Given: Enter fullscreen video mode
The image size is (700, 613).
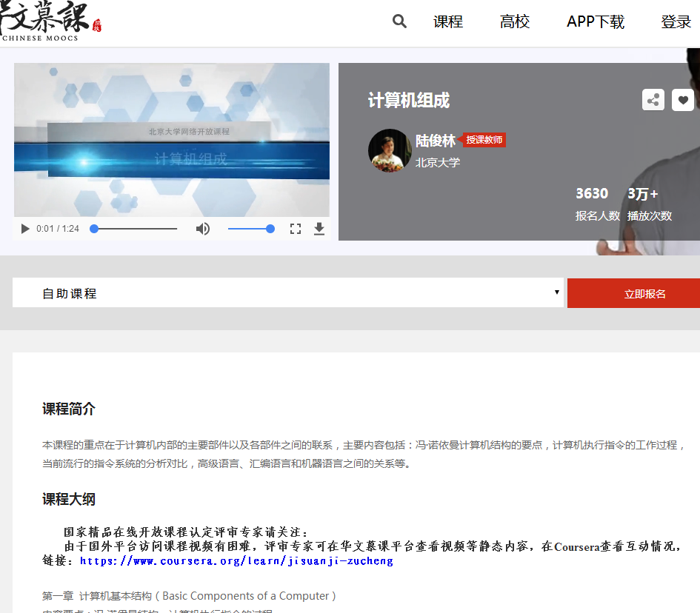Looking at the screenshot, I should 295,229.
